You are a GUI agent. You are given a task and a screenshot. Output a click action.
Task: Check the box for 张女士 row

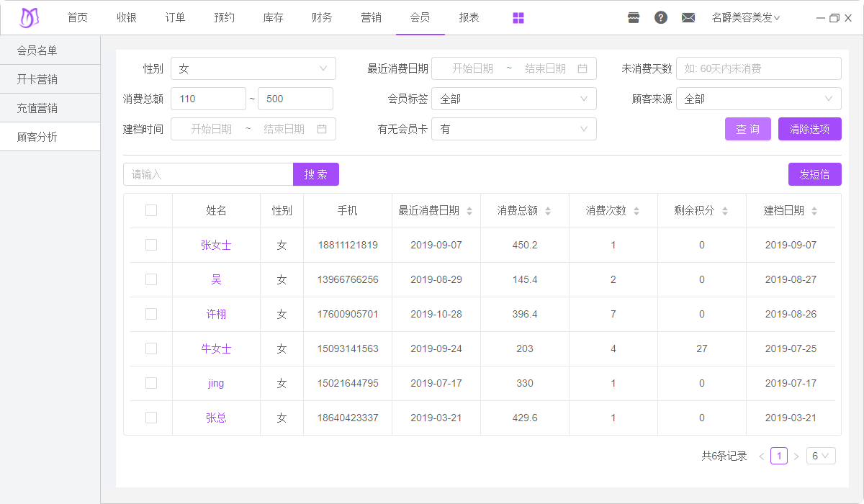point(151,245)
